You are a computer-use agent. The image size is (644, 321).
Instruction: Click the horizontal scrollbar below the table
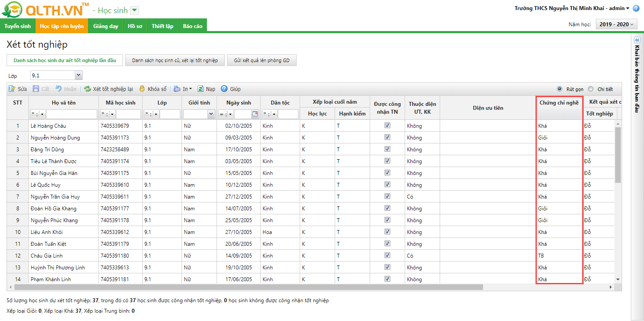pos(248,287)
